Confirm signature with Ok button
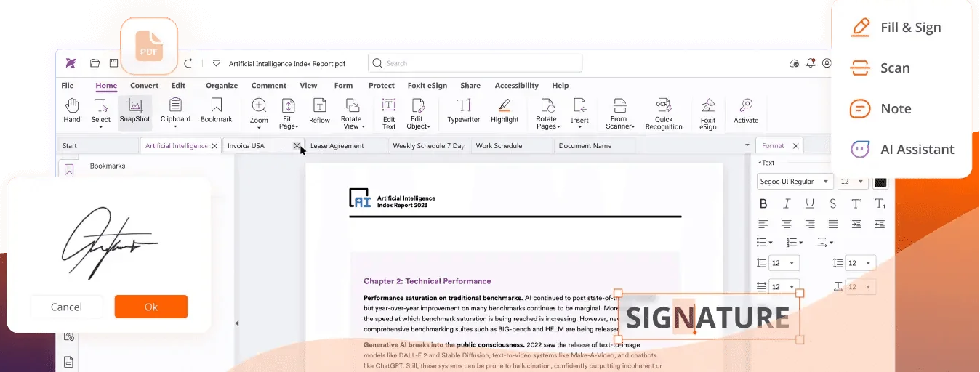The width and height of the screenshot is (980, 372). [x=151, y=307]
